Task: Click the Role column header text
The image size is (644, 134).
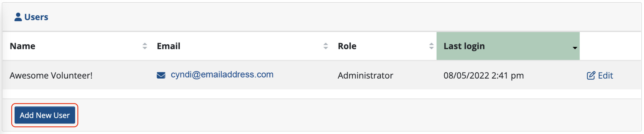Action: click(347, 46)
